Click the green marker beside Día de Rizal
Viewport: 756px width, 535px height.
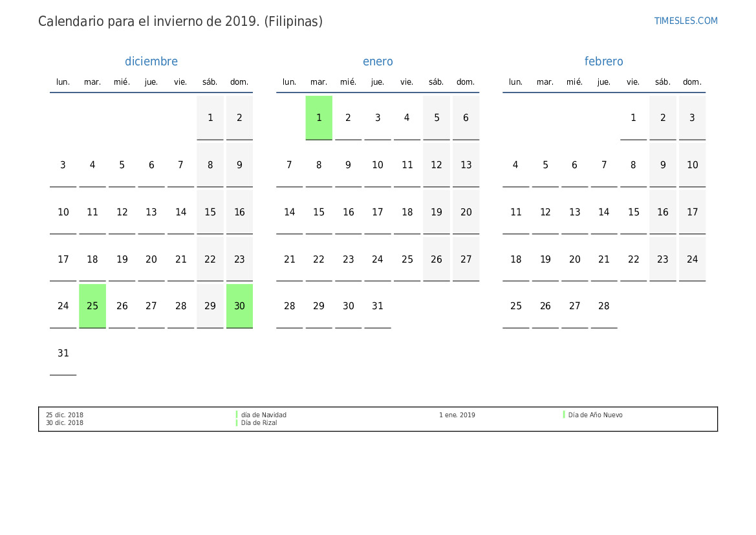pos(237,422)
